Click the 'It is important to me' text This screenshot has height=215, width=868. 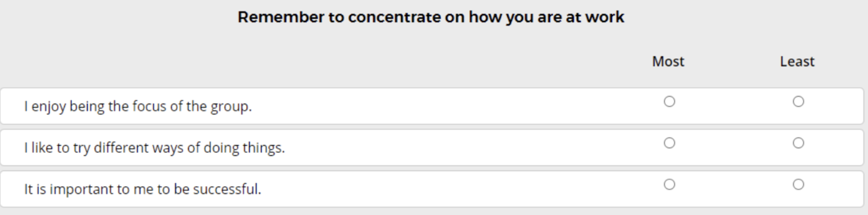142,189
